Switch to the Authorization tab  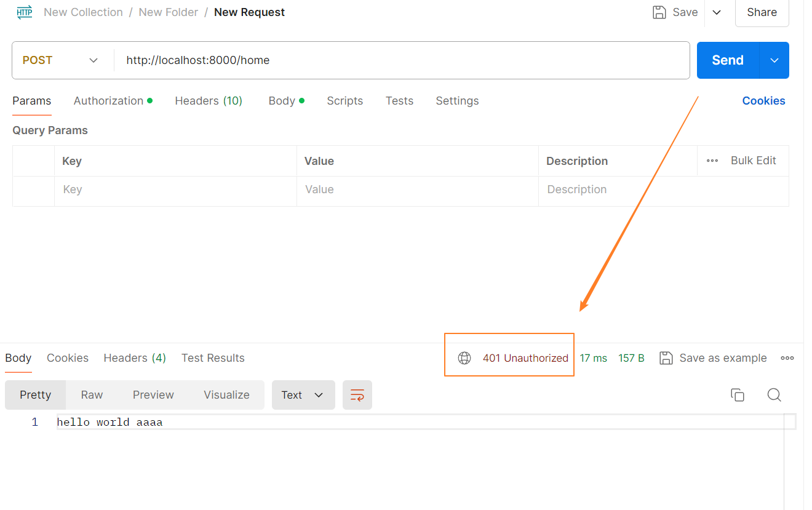(x=108, y=101)
